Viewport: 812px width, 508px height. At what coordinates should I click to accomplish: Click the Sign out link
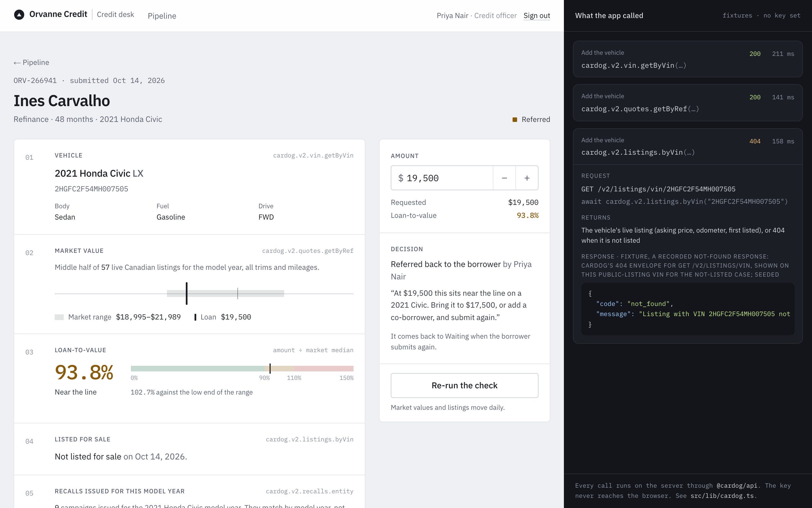pos(537,16)
